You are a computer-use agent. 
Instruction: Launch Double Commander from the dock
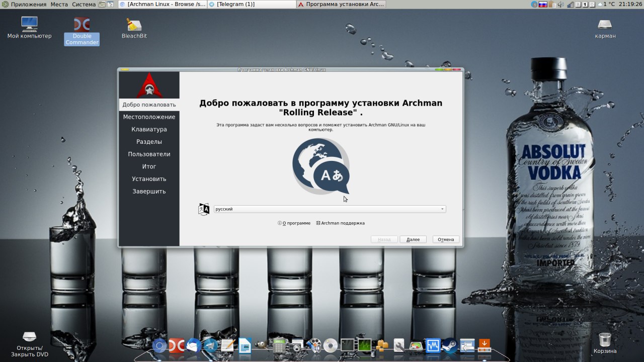(176, 345)
